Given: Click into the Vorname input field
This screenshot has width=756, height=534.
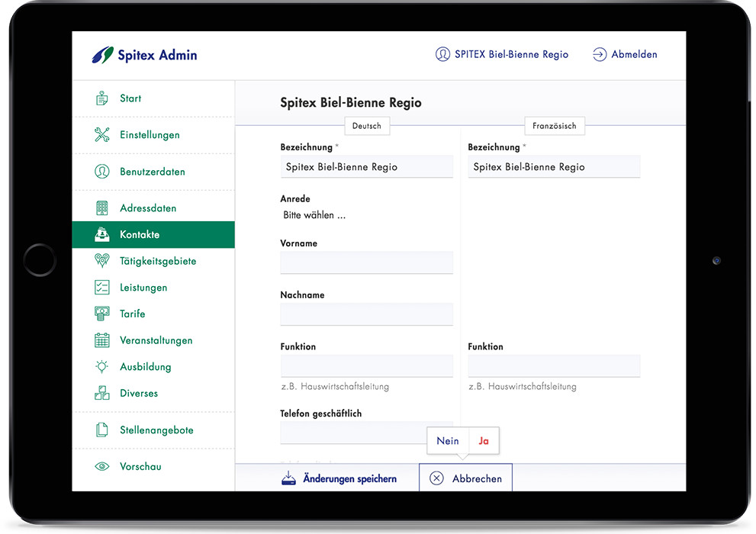Looking at the screenshot, I should (x=366, y=262).
